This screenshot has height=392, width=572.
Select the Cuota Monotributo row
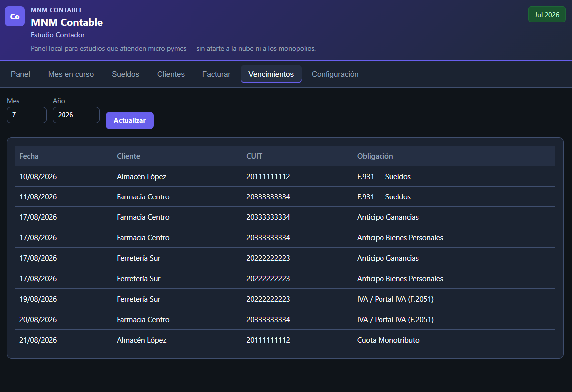(x=285, y=340)
